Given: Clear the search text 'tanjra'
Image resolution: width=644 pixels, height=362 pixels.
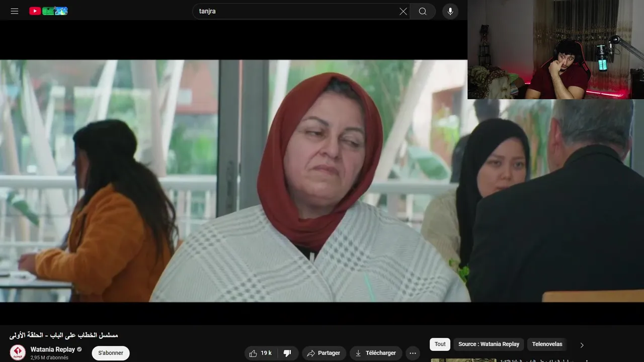Looking at the screenshot, I should pyautogui.click(x=403, y=11).
